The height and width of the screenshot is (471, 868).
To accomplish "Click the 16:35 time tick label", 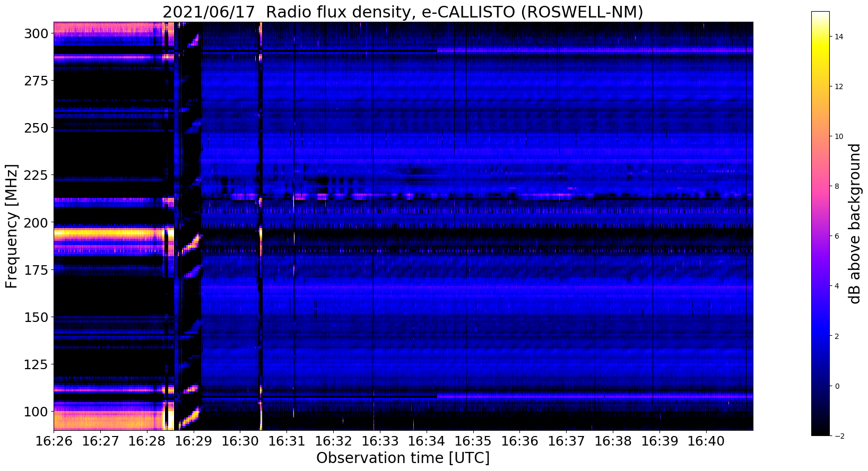I will (473, 441).
